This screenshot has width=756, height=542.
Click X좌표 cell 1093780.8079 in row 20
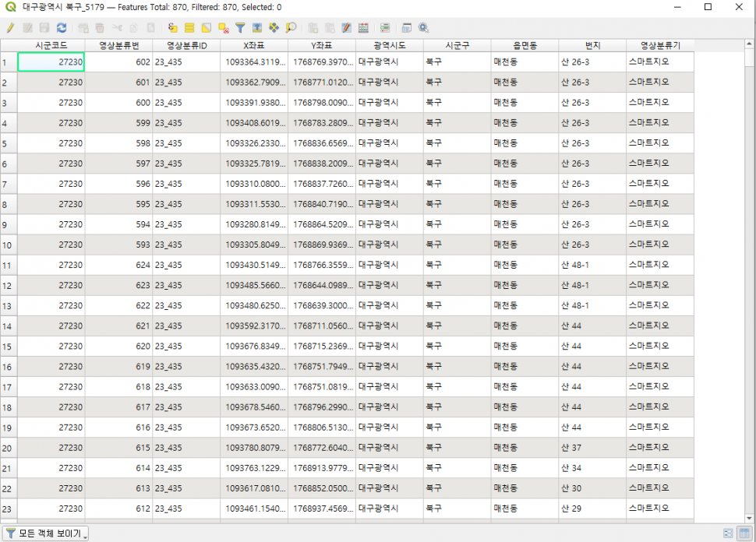pos(254,448)
